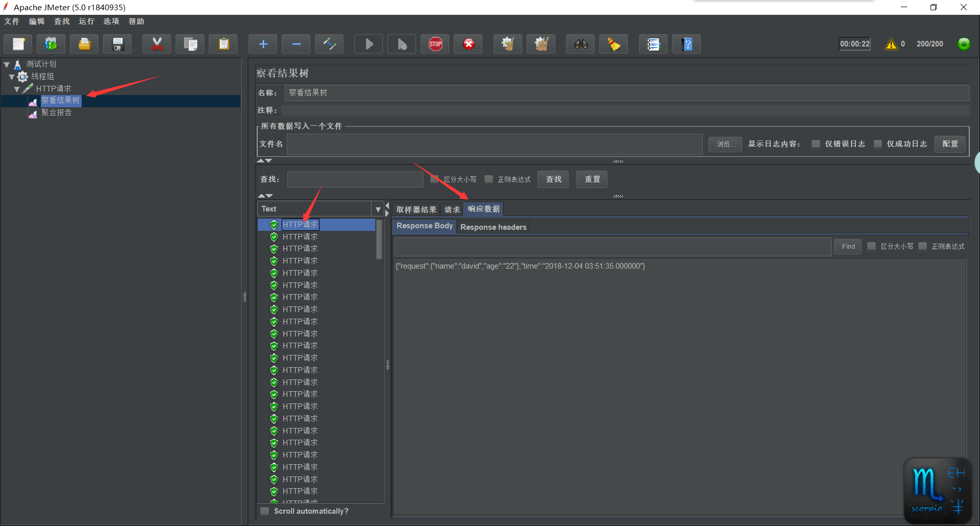The height and width of the screenshot is (526, 980).
Task: Switch to the 请求 tab
Action: (452, 209)
